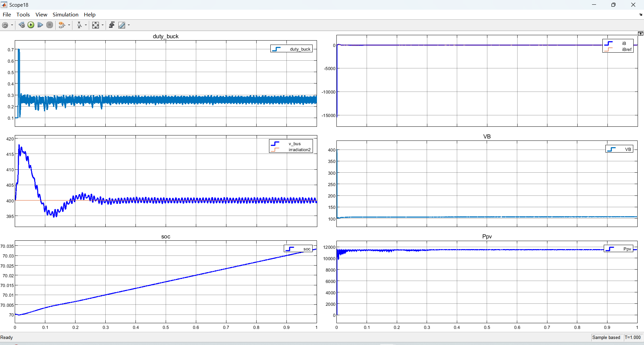Expand the Configuration Properties dropdown arrow
The image size is (644, 345).
[12, 25]
